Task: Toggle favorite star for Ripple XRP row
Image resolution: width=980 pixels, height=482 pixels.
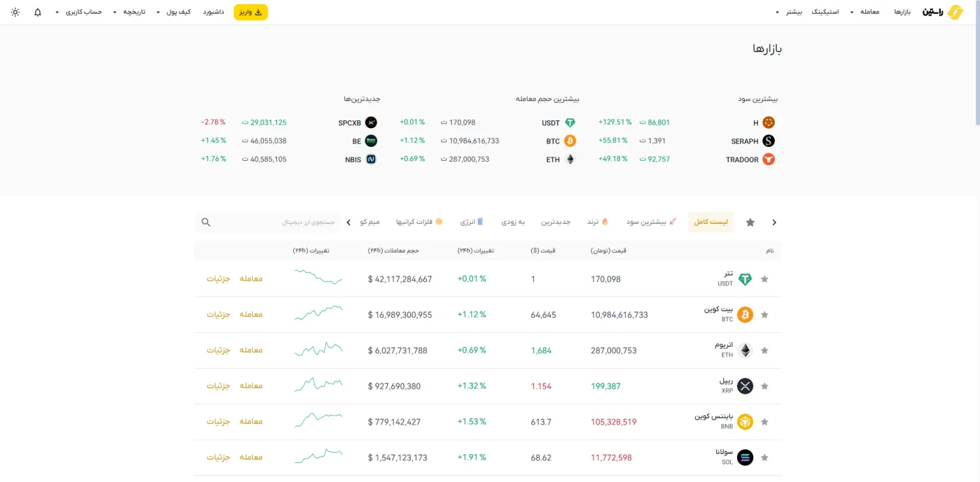Action: pyautogui.click(x=764, y=386)
